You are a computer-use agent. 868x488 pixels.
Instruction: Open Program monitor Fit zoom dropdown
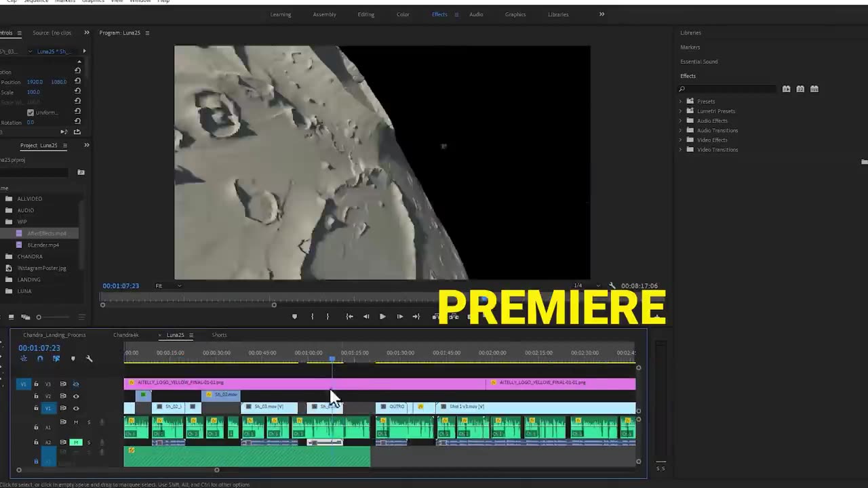coord(168,286)
